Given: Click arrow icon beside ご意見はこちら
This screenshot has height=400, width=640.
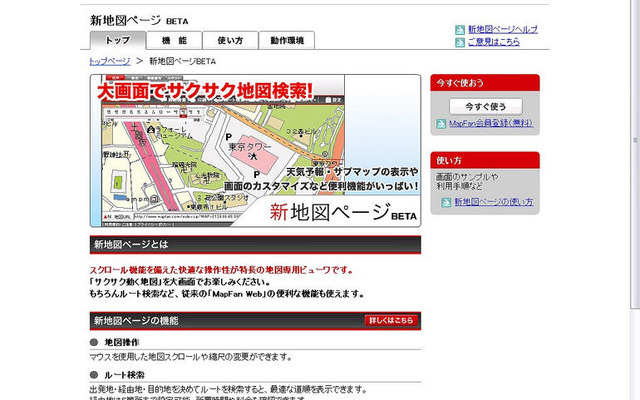Looking at the screenshot, I should coord(460,42).
